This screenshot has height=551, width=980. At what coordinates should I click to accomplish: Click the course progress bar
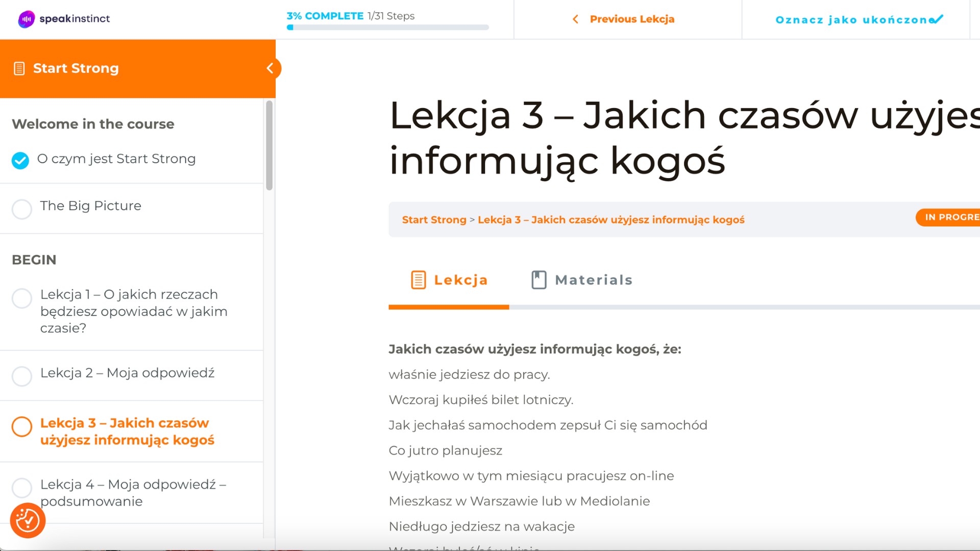(388, 28)
